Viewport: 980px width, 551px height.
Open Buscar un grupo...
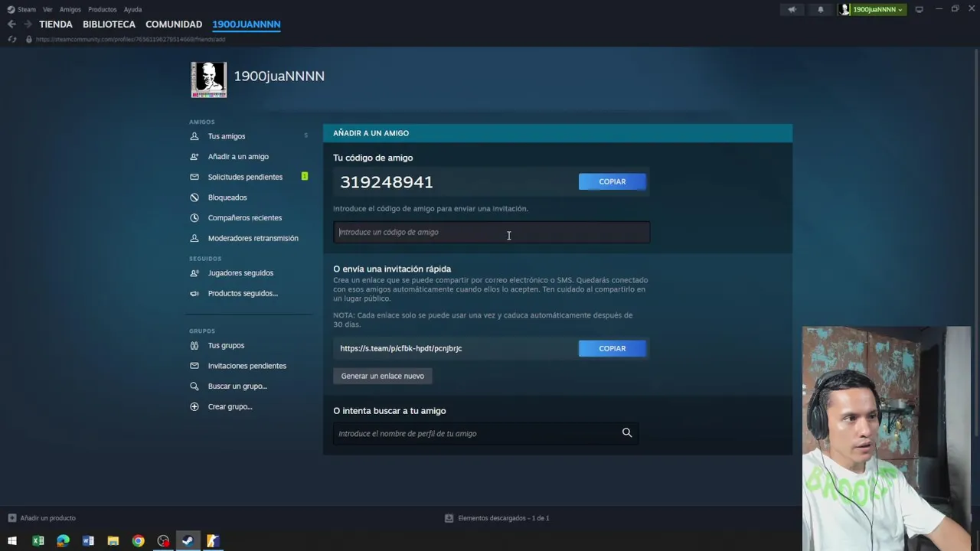237,386
